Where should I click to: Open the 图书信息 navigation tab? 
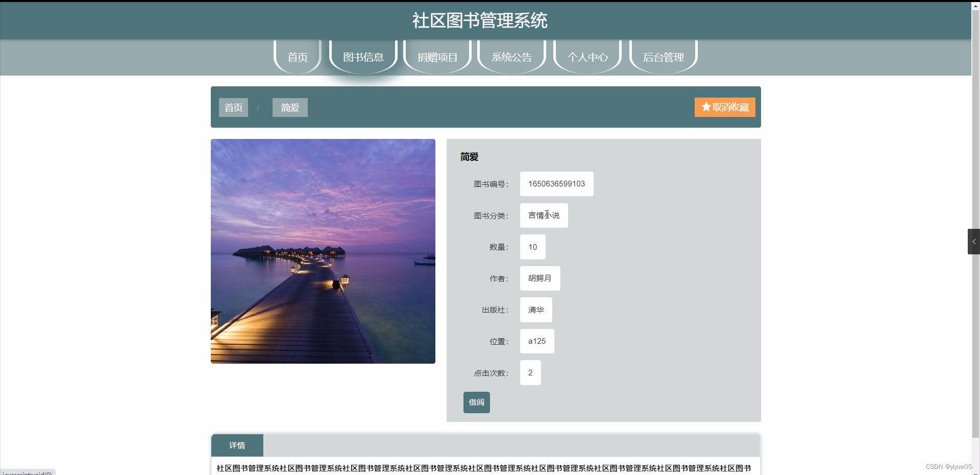(363, 57)
